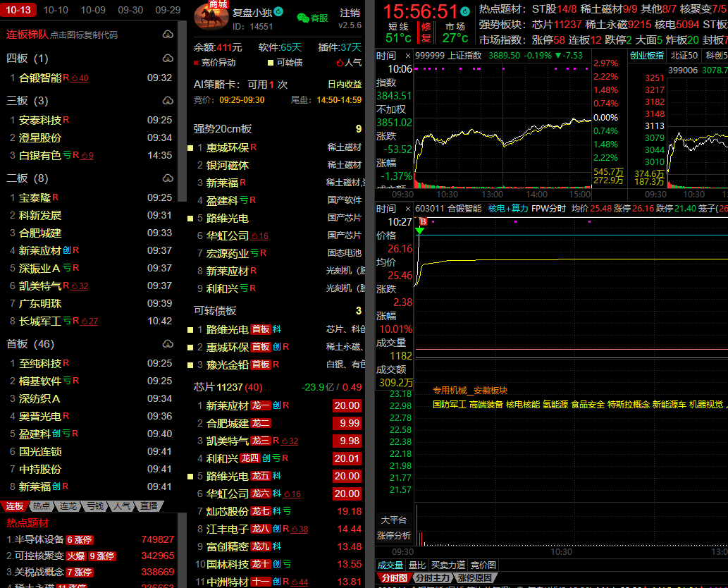Select the 09-30 date tab
This screenshot has width=728, height=588.
click(130, 10)
